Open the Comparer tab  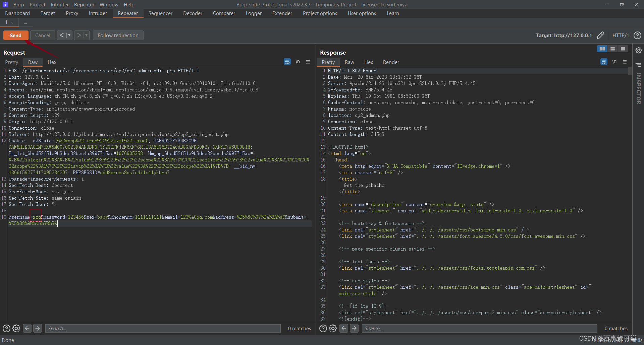tap(224, 13)
